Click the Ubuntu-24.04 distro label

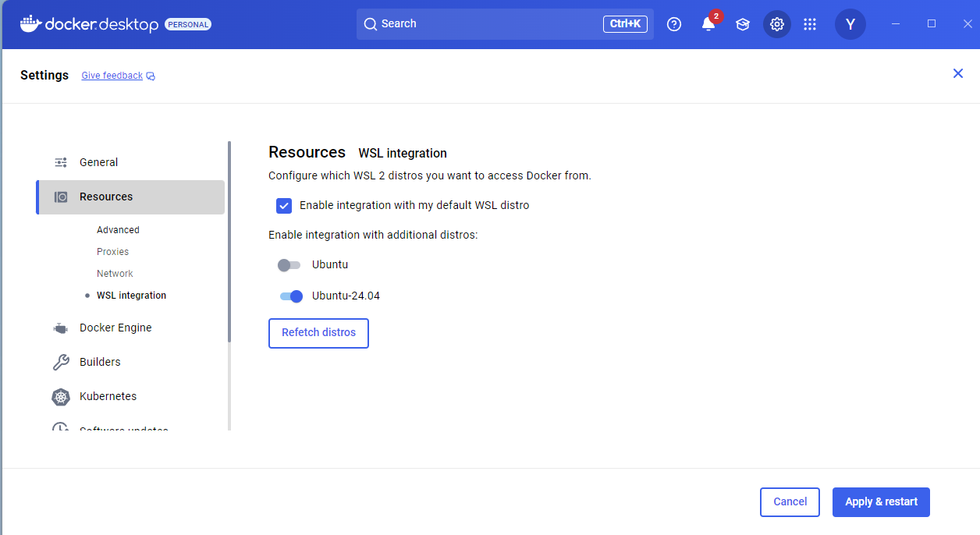pyautogui.click(x=346, y=296)
